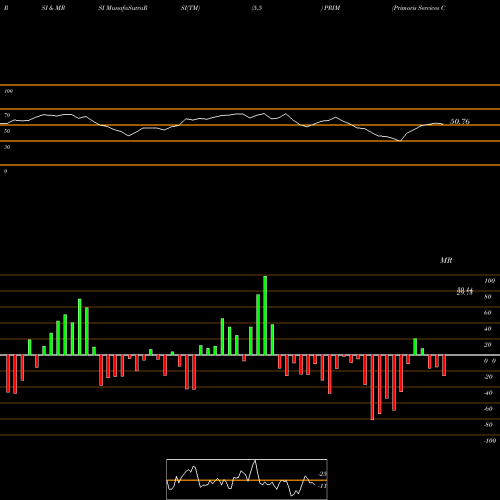Click the MR axis label -40
Screen dimensions: 500x500
point(488,393)
